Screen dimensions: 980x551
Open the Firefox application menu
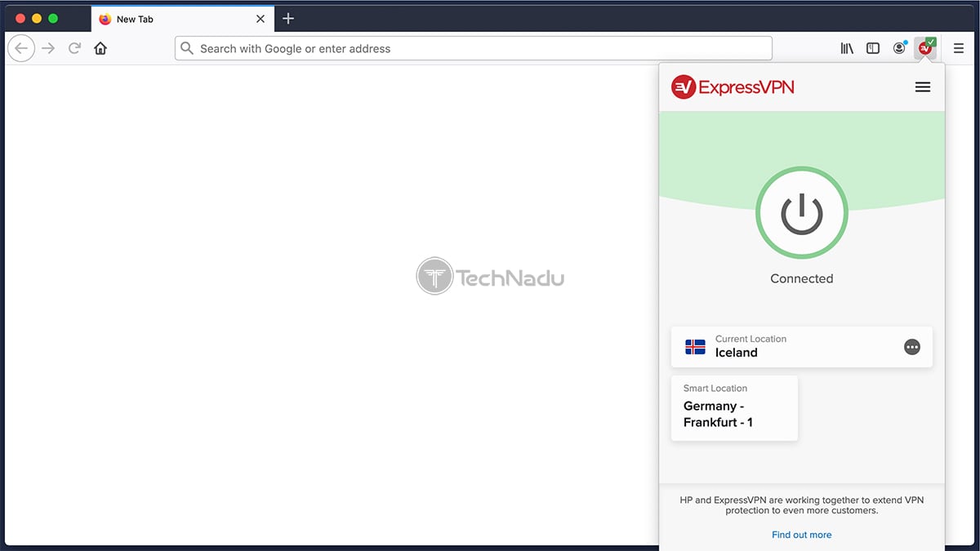point(959,48)
